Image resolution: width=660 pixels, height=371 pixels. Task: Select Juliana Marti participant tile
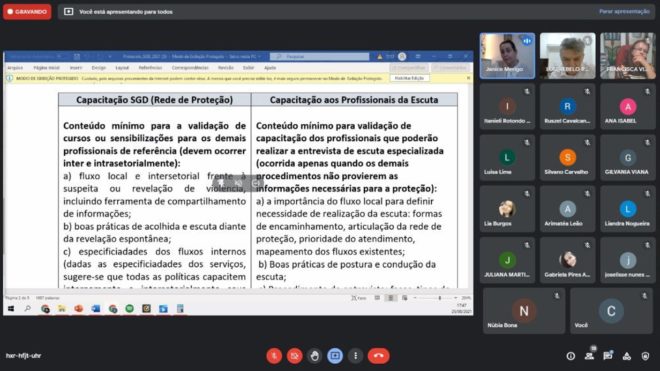(x=507, y=260)
